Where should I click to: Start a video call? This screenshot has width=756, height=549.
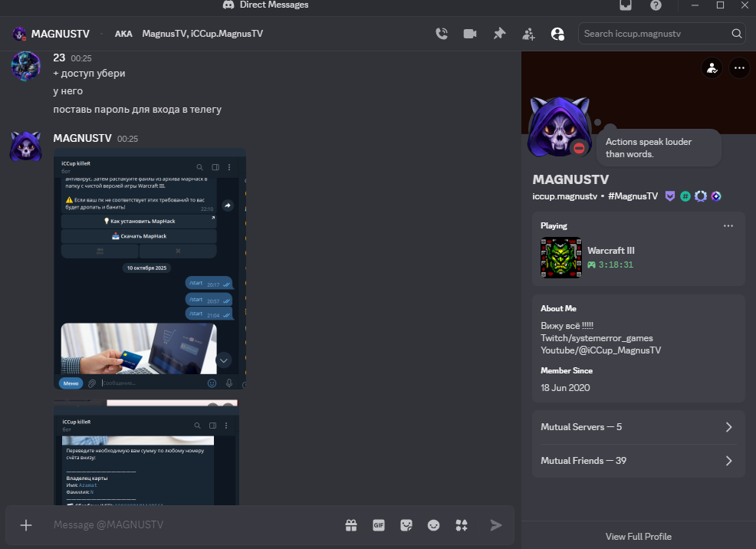pyautogui.click(x=470, y=34)
